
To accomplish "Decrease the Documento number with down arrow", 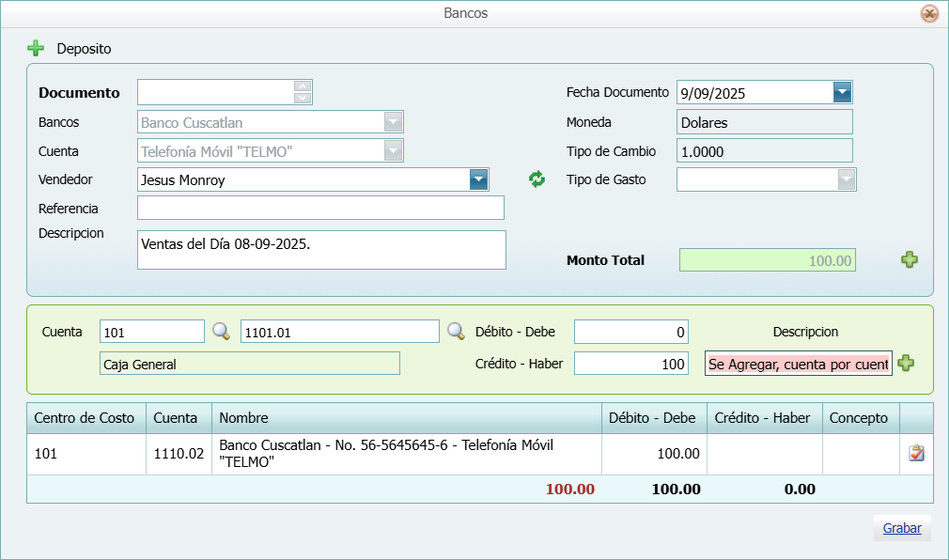I will click(x=303, y=98).
